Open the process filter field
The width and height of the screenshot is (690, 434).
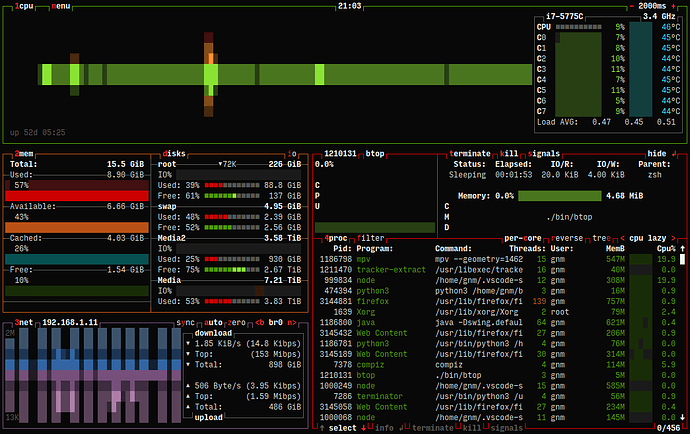point(371,238)
